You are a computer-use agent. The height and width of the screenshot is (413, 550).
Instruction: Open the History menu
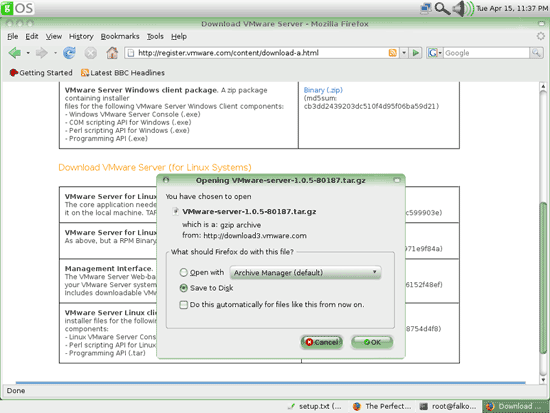point(81,36)
